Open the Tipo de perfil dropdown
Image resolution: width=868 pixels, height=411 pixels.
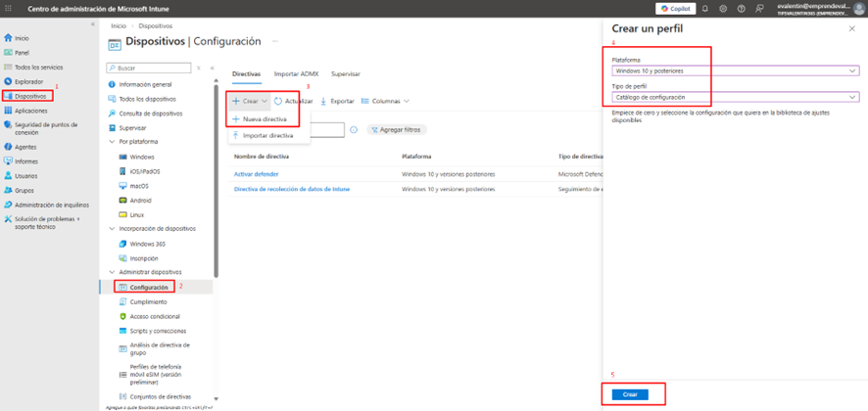point(734,97)
